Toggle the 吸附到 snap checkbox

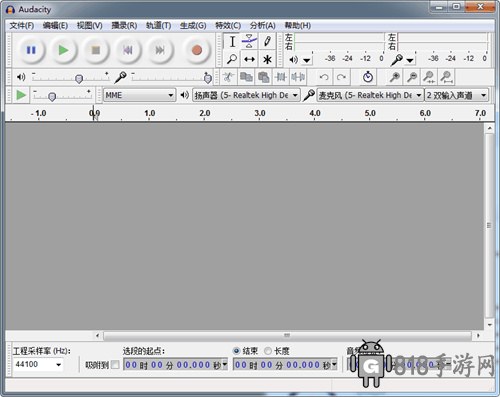tap(115, 365)
